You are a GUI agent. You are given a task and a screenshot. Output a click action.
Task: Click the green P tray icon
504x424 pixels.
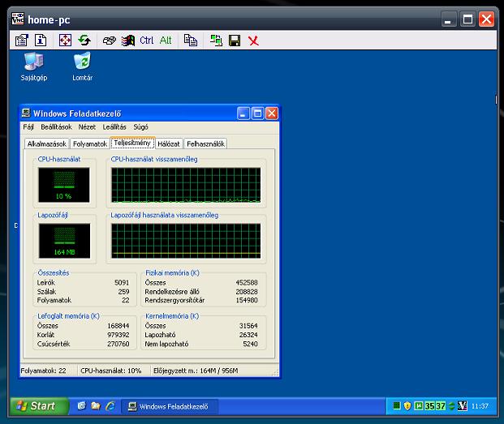point(419,405)
